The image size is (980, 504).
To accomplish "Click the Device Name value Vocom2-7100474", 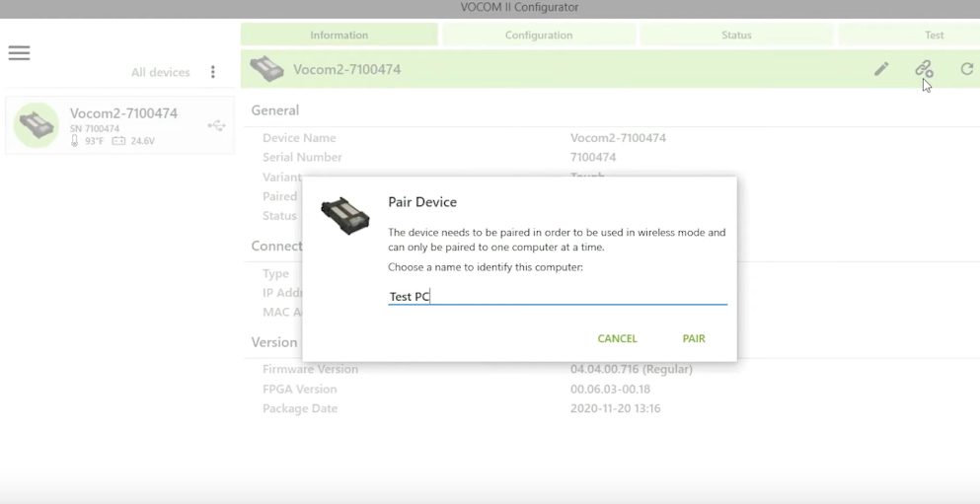I will (618, 138).
